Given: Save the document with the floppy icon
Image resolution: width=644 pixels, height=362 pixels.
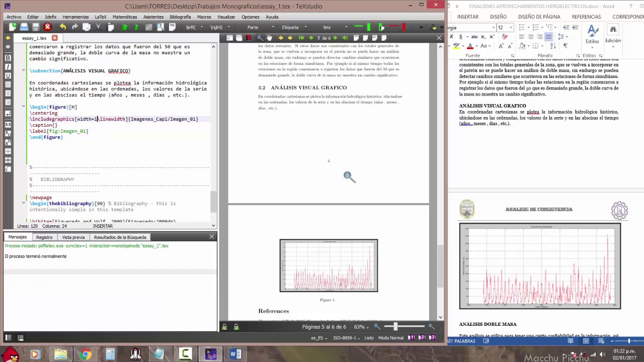Looking at the screenshot, I should point(36,27).
